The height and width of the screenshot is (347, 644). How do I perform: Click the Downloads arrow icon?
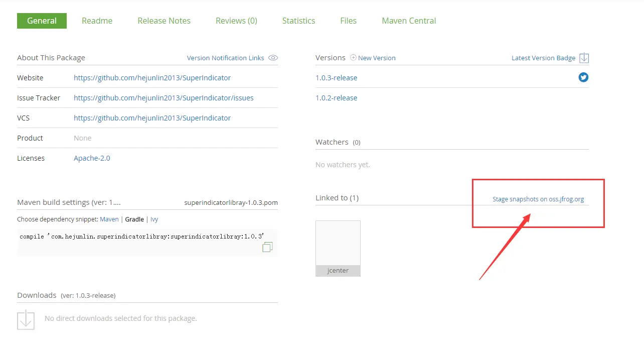(x=26, y=320)
